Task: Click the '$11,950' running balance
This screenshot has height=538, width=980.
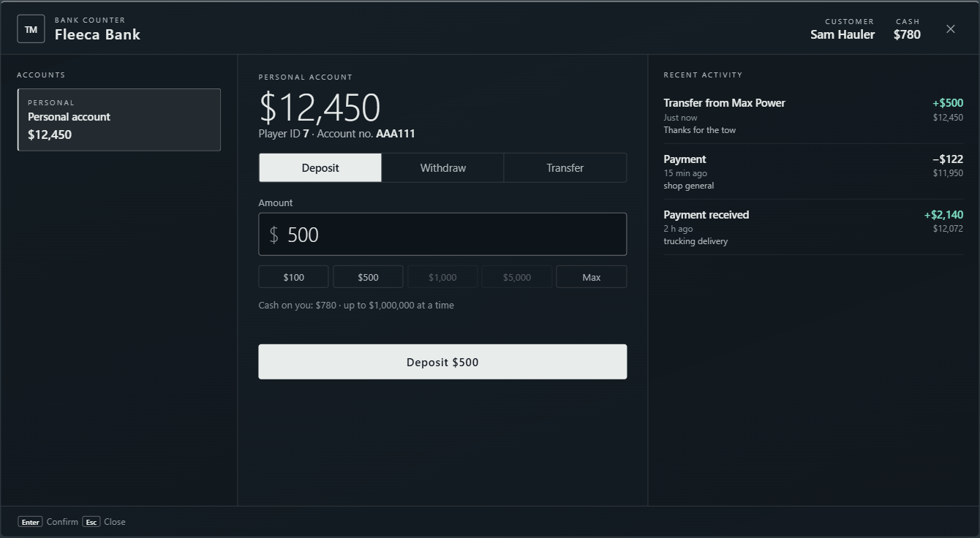Action: click(948, 173)
